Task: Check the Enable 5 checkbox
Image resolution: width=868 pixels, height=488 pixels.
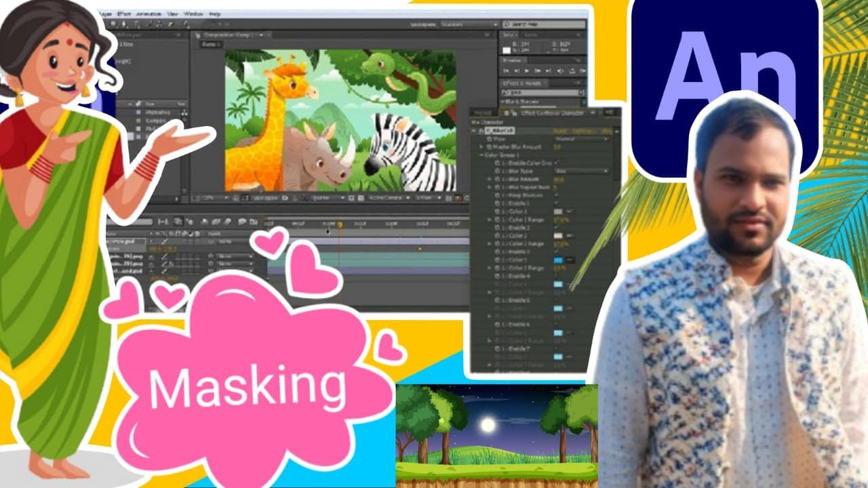Action: click(x=556, y=300)
